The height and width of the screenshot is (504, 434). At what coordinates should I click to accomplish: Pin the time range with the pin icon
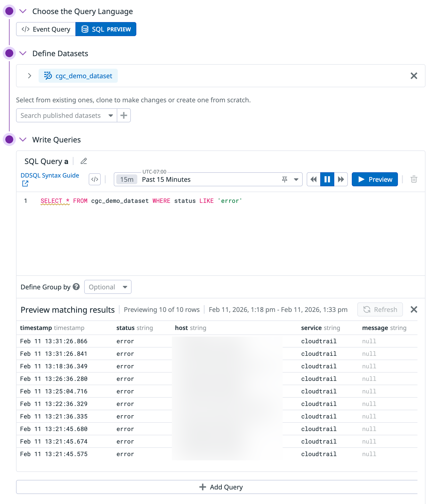point(285,179)
